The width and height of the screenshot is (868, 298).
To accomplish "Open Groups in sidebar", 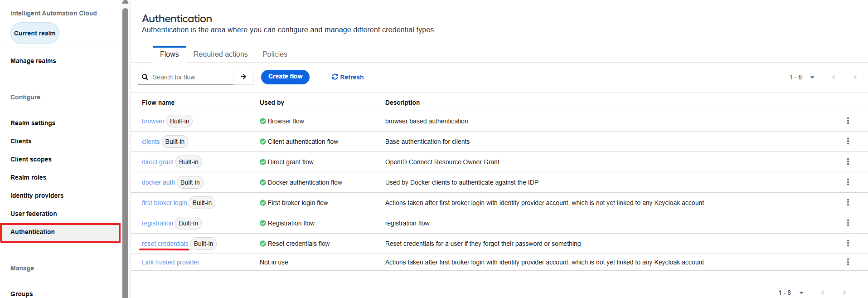I will (21, 294).
